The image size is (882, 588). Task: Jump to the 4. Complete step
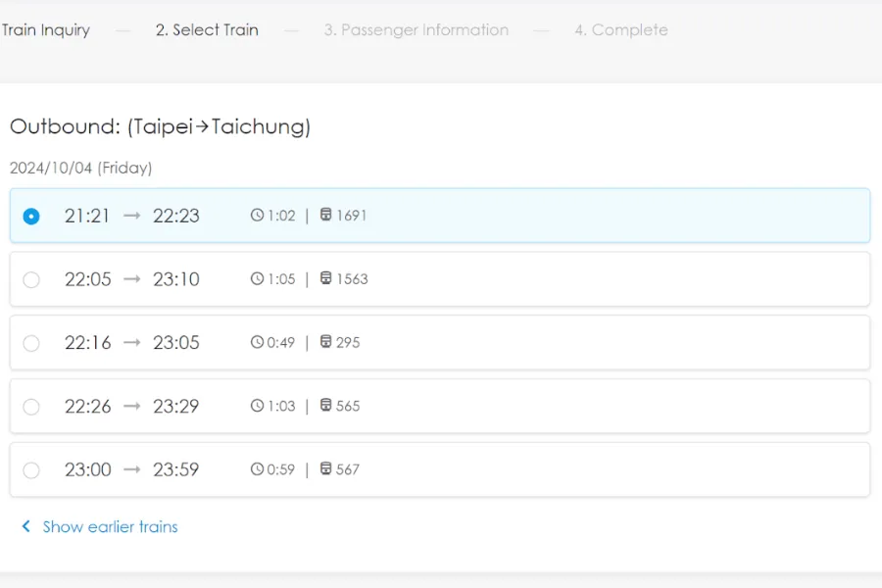[x=621, y=29]
